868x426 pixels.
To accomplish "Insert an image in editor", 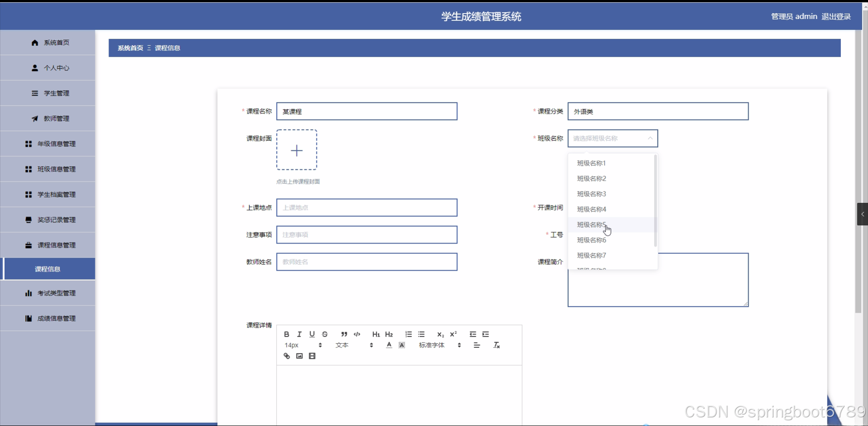I will pos(299,356).
